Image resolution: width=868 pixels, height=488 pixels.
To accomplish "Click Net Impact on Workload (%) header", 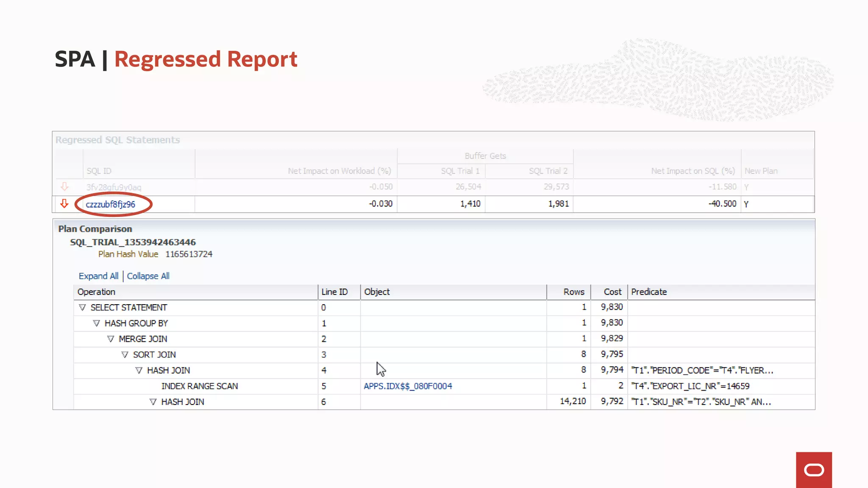I will point(339,171).
